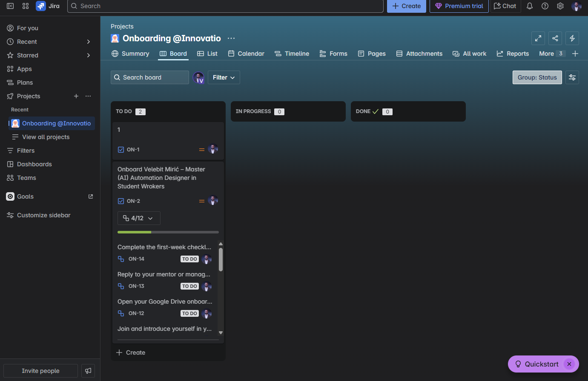The image size is (588, 381).
Task: Enter full screen using the expand icon
Action: click(538, 38)
